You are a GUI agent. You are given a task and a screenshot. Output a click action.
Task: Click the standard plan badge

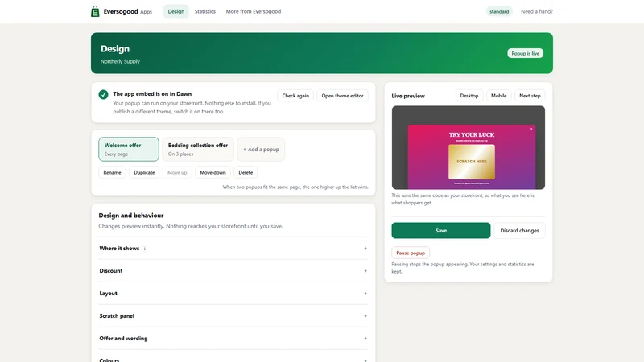click(499, 11)
